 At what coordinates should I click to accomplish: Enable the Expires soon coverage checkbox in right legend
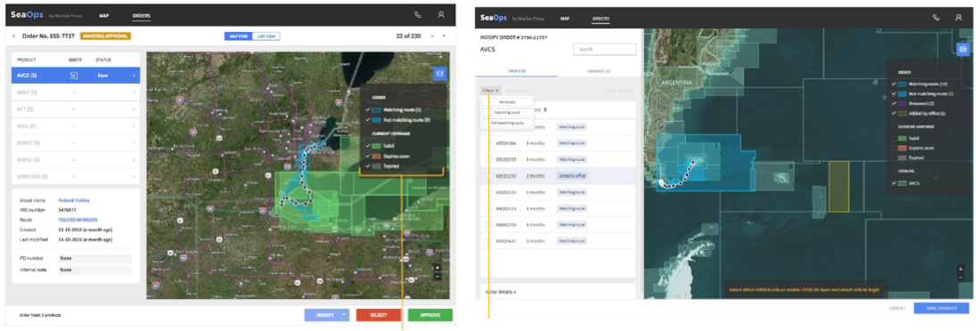click(894, 148)
